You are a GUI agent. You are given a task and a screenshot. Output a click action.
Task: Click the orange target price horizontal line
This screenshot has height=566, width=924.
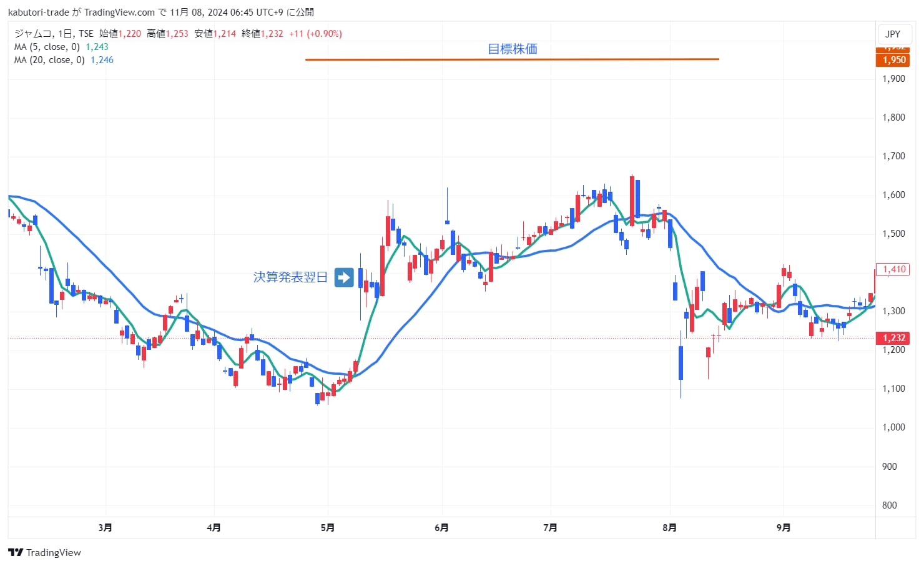point(512,59)
